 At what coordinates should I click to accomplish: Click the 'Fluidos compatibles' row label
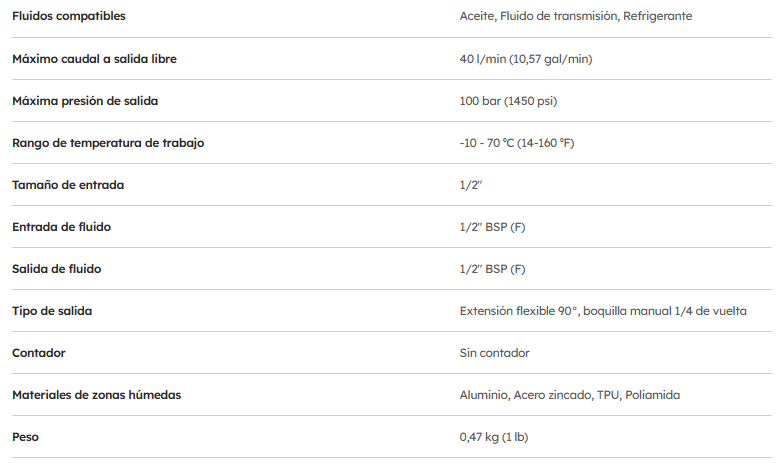pos(69,16)
